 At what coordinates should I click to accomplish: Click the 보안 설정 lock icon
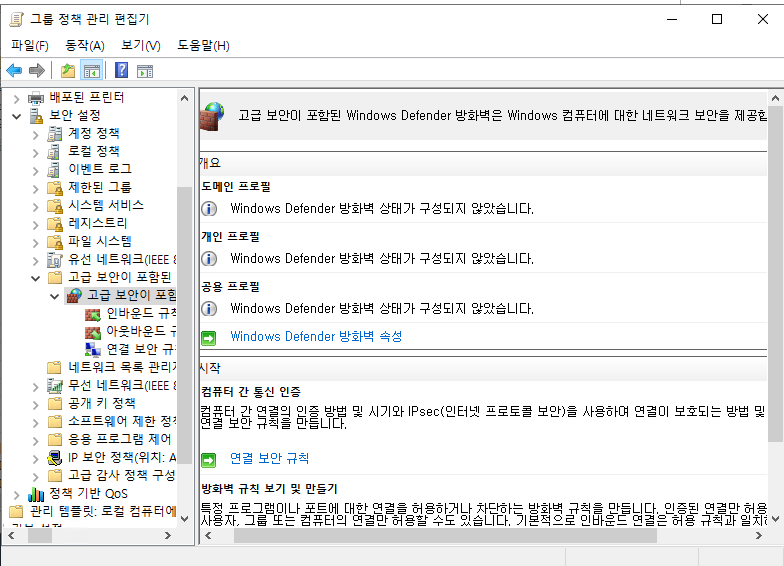[x=36, y=116]
